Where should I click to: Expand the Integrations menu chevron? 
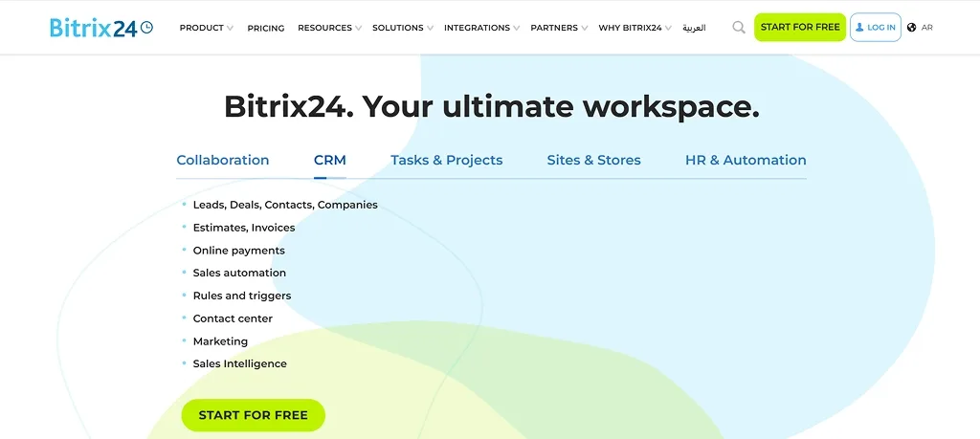pos(516,28)
